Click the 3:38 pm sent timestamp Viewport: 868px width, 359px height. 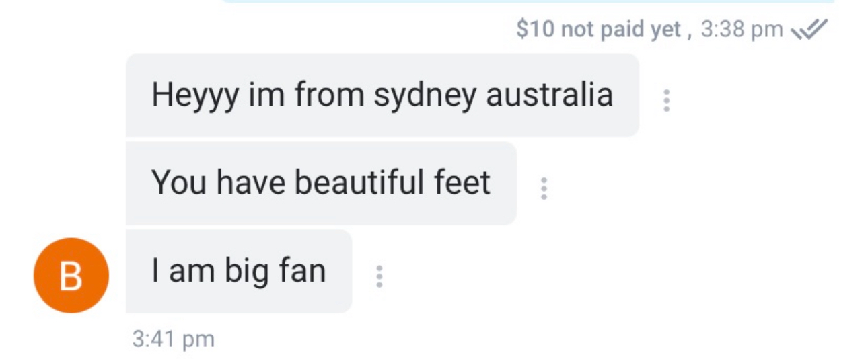742,30
